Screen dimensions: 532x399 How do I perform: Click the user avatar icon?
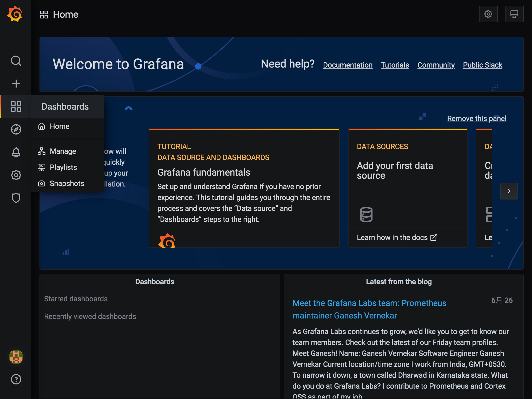16,357
